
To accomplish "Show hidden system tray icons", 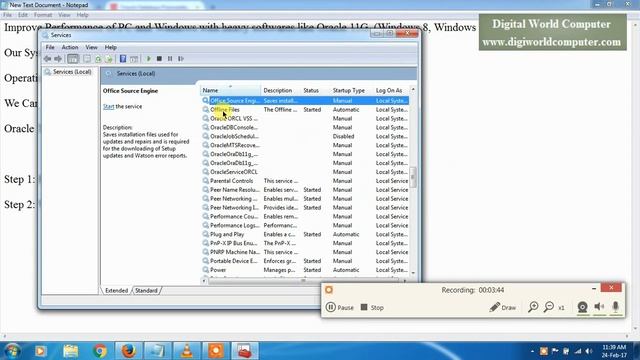I will (x=532, y=351).
